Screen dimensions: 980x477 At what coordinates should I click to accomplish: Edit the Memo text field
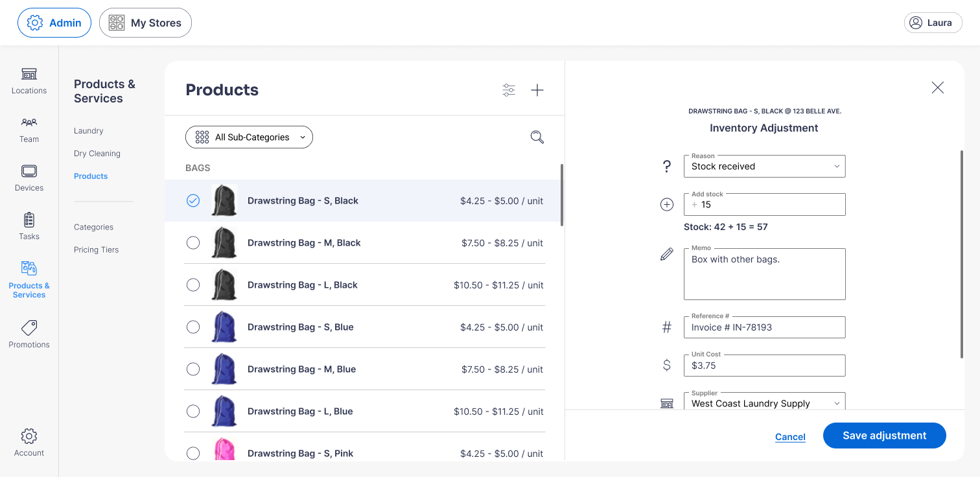[x=764, y=272]
